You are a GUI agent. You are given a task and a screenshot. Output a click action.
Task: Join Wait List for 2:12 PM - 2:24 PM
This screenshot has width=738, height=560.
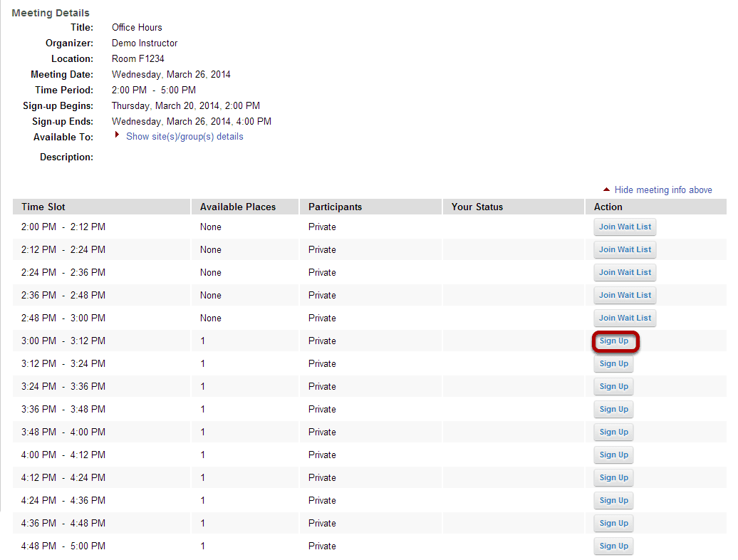click(x=625, y=249)
